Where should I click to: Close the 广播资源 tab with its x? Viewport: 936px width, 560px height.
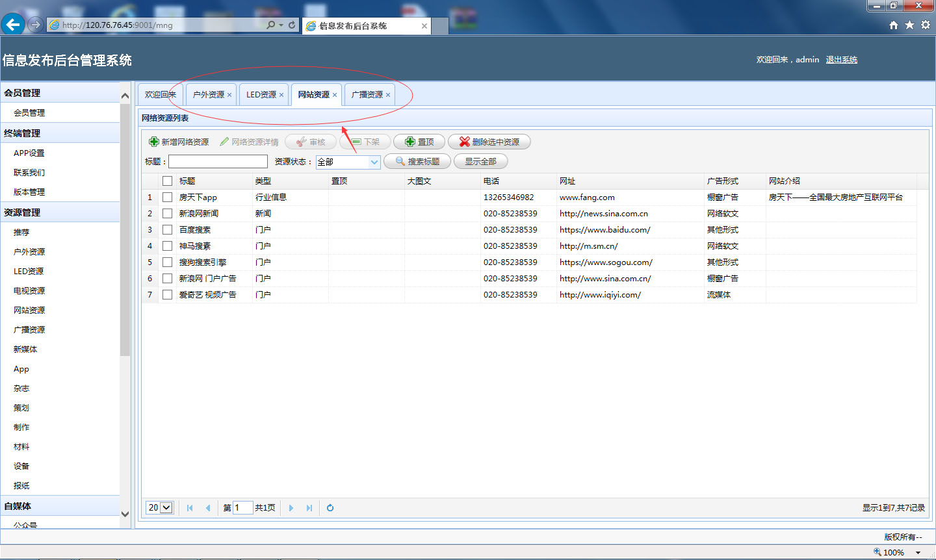(388, 95)
